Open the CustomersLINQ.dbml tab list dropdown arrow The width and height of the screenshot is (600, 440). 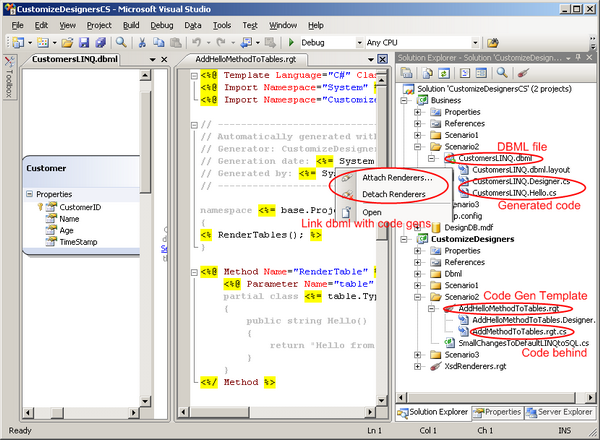click(x=152, y=59)
